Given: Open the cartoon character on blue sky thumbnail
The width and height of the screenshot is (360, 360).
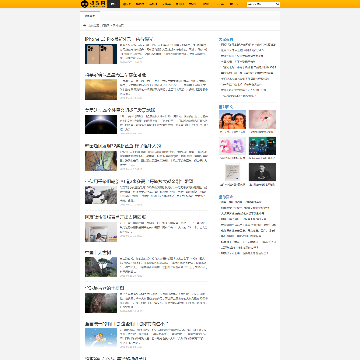Looking at the screenshot, I should pos(101,337).
